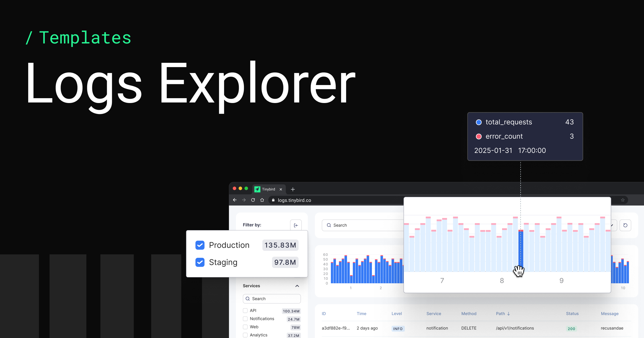The width and height of the screenshot is (644, 338).
Task: Click the 200 status badge in the log row
Action: click(572, 329)
